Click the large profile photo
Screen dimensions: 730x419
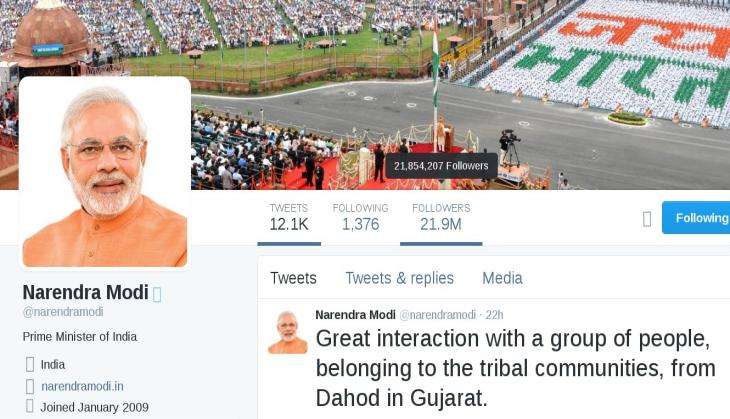[105, 172]
